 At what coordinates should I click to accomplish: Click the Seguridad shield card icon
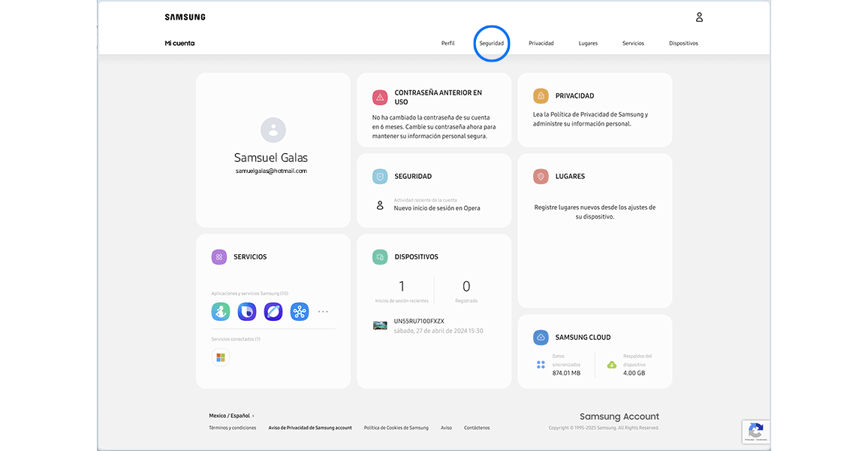pos(379,175)
